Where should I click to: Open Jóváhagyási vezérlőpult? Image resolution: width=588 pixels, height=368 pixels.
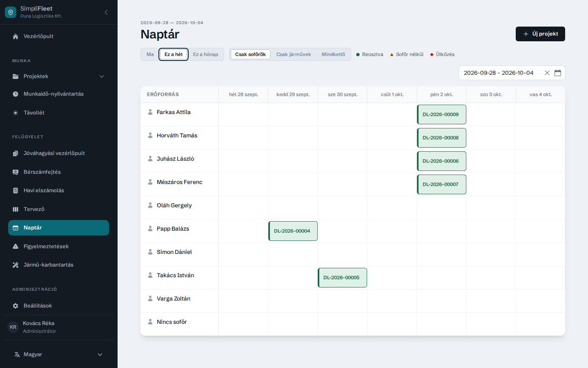58,153
